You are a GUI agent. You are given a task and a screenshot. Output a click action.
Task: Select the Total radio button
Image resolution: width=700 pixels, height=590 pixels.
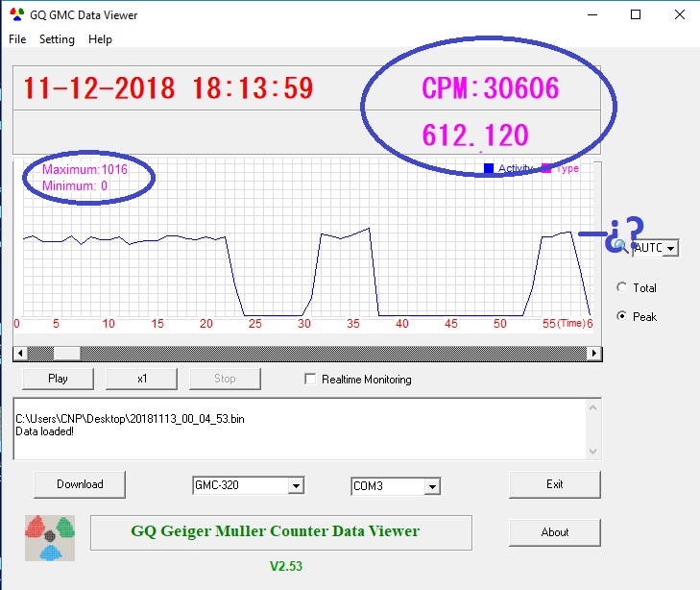tap(621, 287)
